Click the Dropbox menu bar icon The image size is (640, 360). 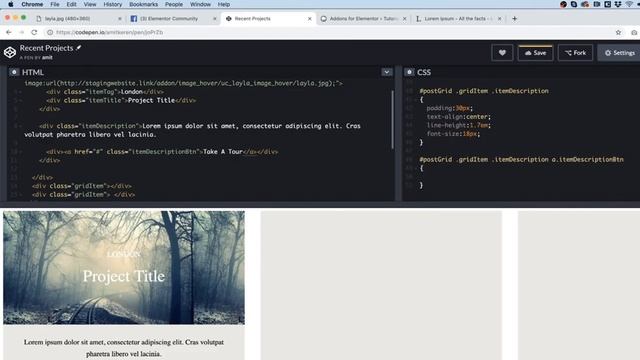click(x=618, y=4)
